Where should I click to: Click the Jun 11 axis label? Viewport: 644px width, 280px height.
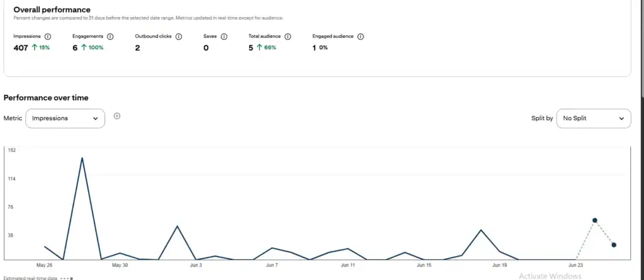(x=348, y=265)
